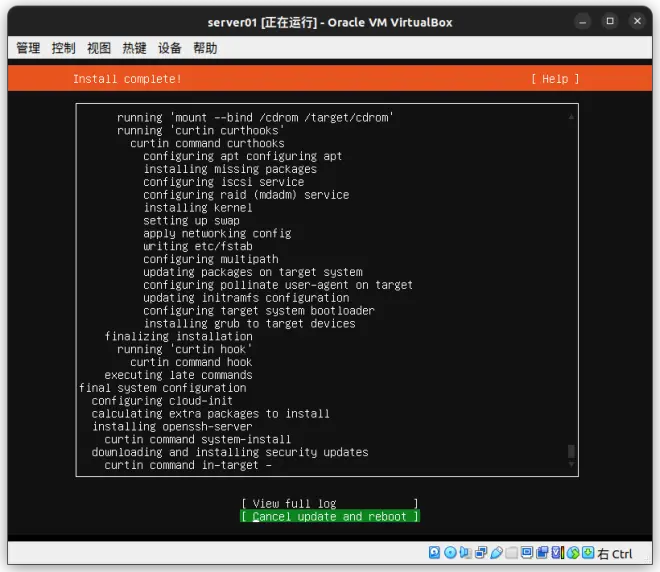Click 'installing grub to target devices' line
660x572 pixels.
(249, 323)
